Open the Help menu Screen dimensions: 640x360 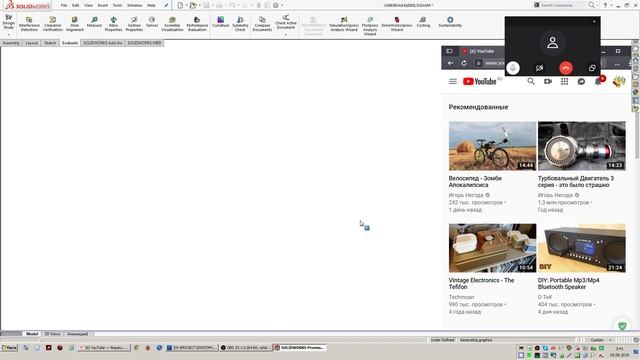click(151, 5)
